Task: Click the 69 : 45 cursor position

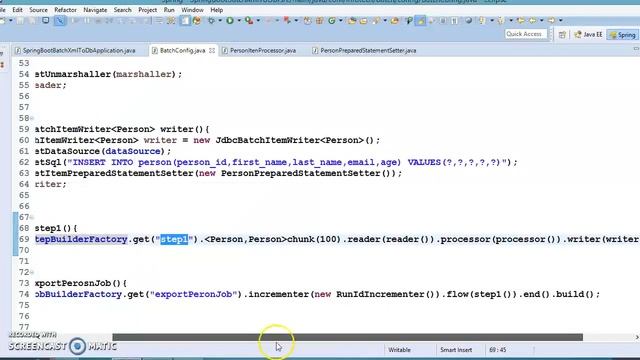Action: (x=498, y=350)
